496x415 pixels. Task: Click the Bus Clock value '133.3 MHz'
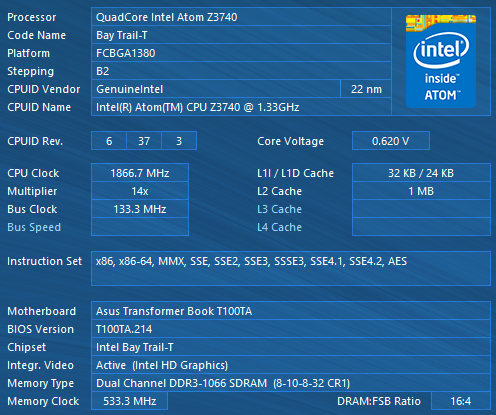(x=140, y=209)
